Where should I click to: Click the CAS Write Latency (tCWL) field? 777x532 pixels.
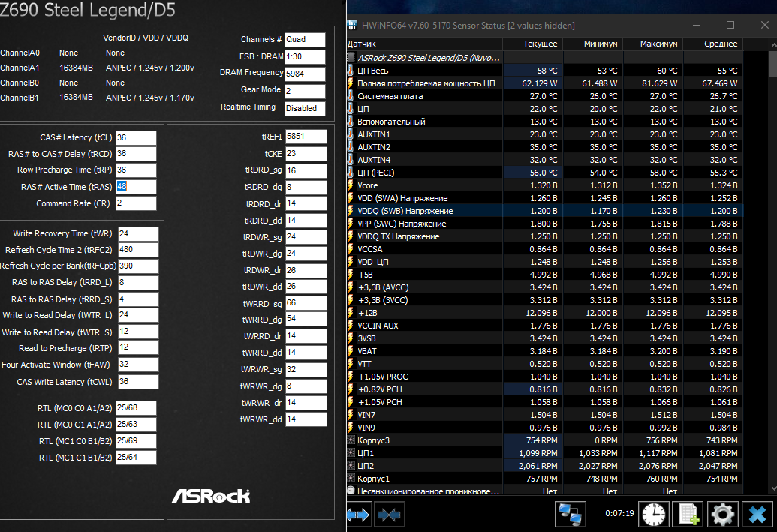138,382
